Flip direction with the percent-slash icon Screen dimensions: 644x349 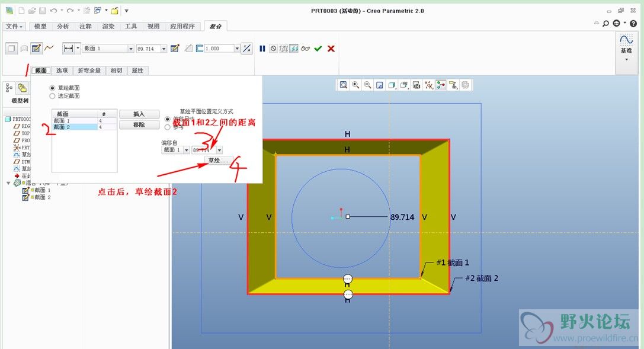click(247, 49)
